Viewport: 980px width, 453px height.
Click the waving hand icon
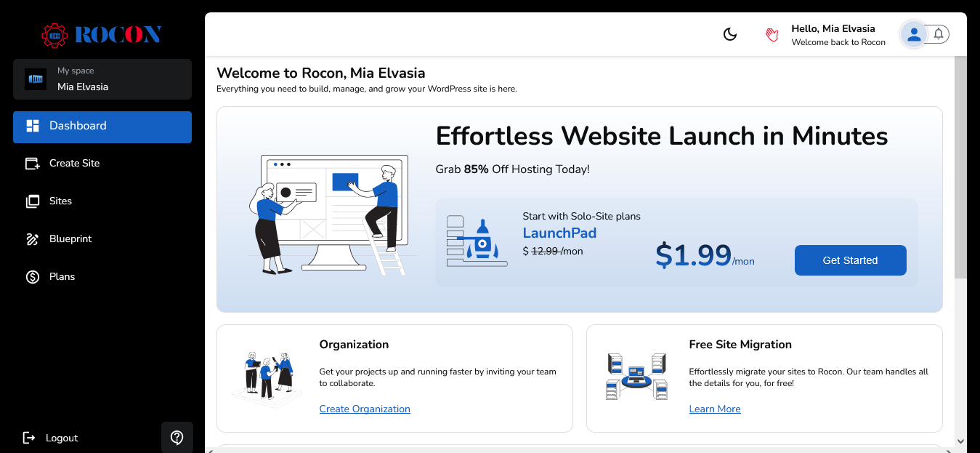click(772, 34)
